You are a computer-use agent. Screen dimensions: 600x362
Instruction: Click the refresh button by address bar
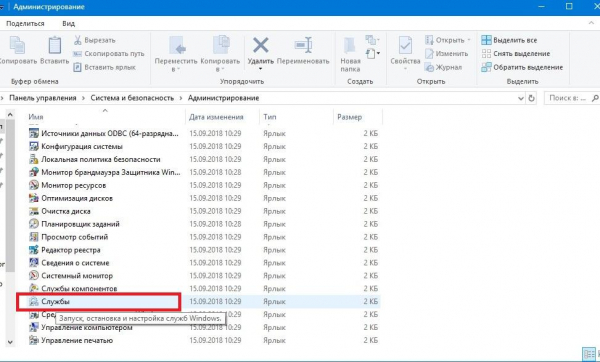point(531,98)
